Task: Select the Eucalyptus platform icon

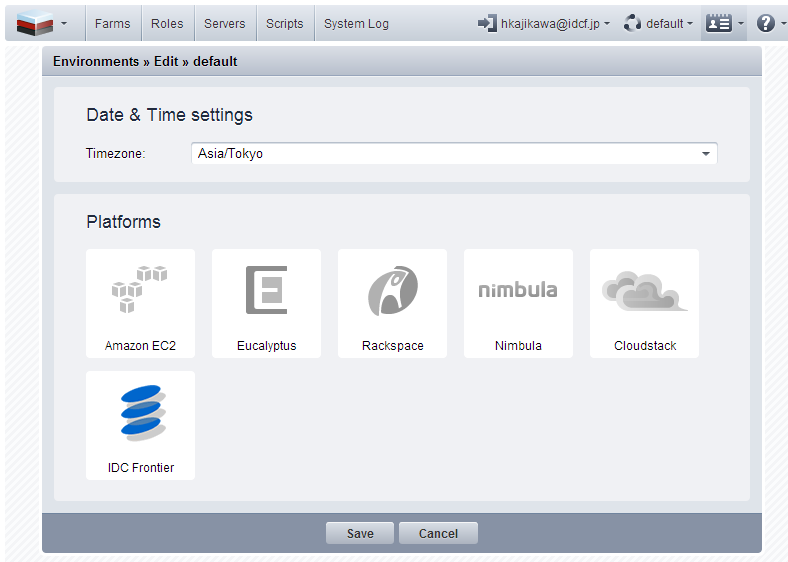Action: (266, 290)
